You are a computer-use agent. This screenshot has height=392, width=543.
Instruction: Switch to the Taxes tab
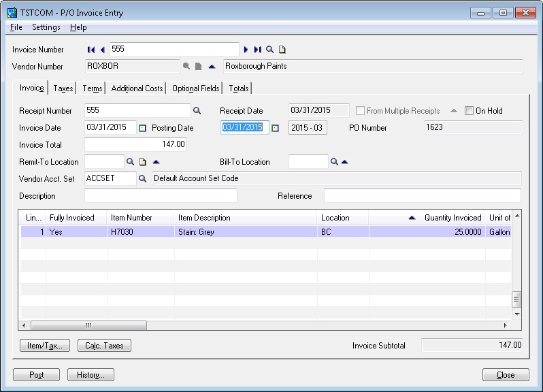click(x=63, y=88)
